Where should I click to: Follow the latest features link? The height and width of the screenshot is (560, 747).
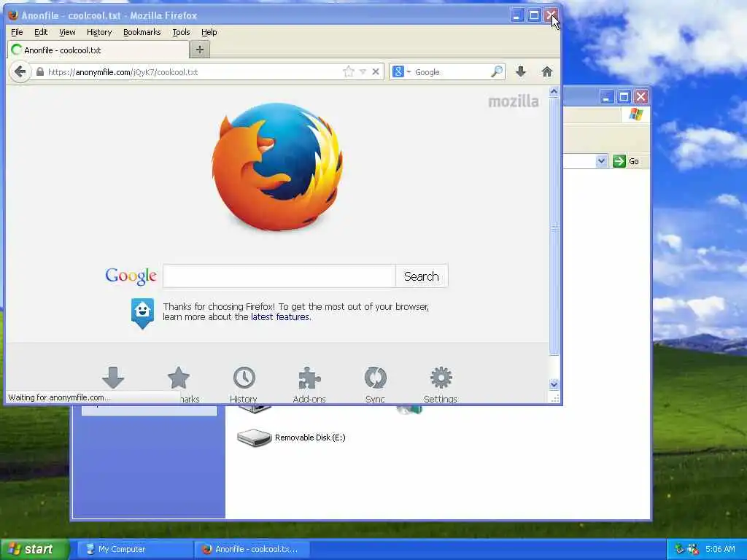point(280,317)
